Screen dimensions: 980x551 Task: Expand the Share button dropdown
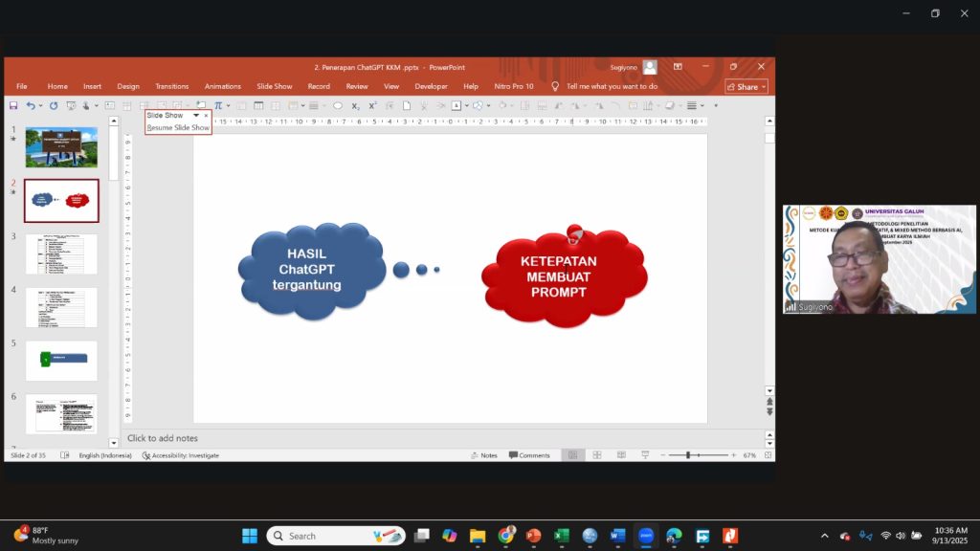tap(763, 87)
